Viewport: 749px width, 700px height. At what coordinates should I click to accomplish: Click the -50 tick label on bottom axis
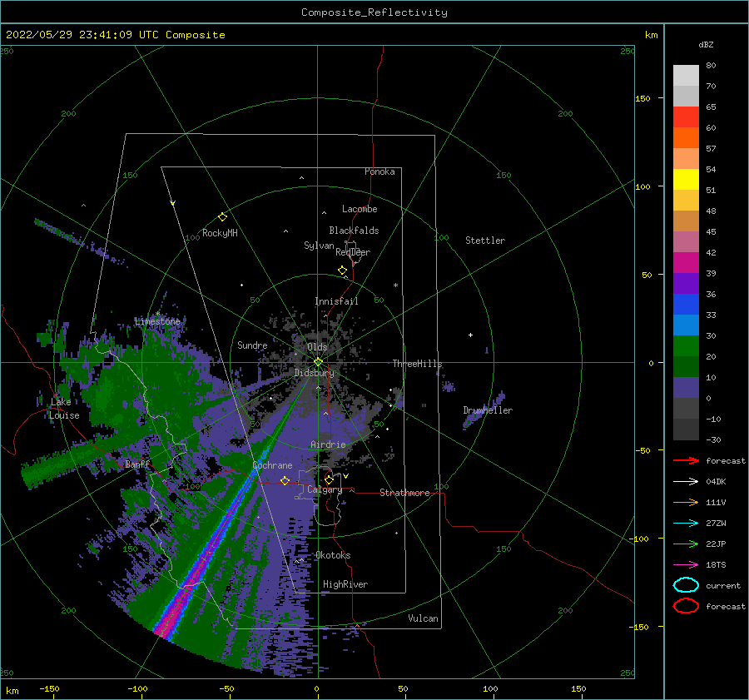coord(226,689)
